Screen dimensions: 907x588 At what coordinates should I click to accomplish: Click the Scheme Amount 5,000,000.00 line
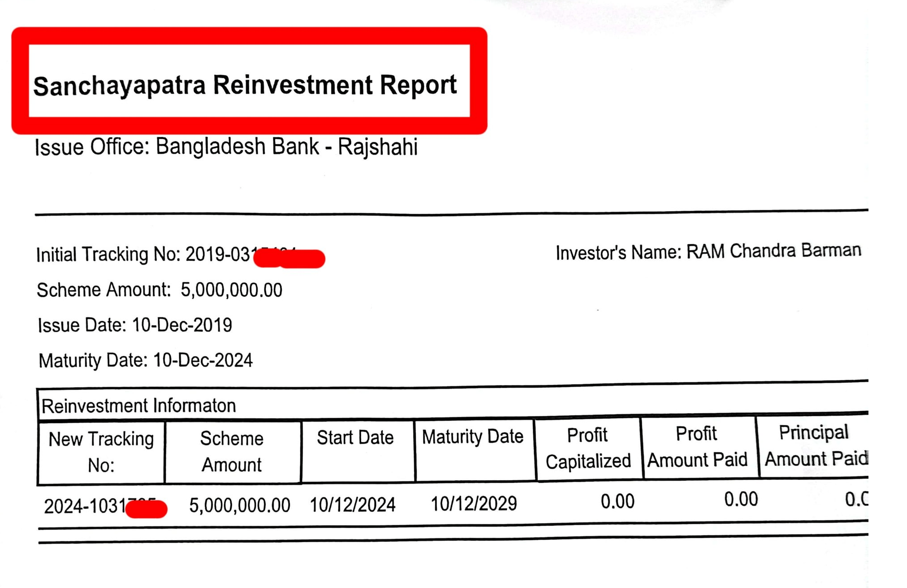[160, 290]
